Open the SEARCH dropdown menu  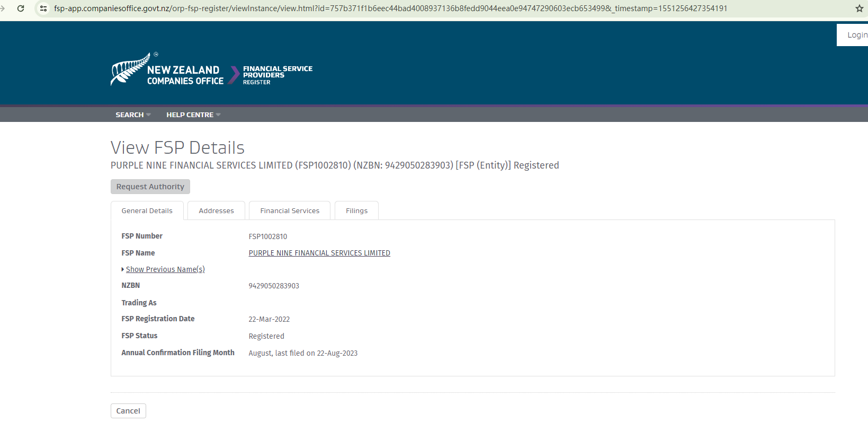click(x=133, y=115)
